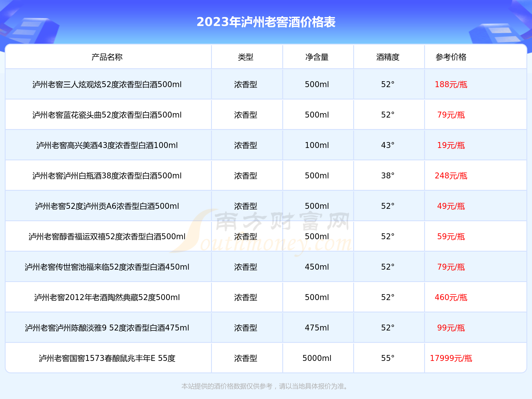
Task: Click the 38° alcohol degree cell
Action: click(x=388, y=176)
